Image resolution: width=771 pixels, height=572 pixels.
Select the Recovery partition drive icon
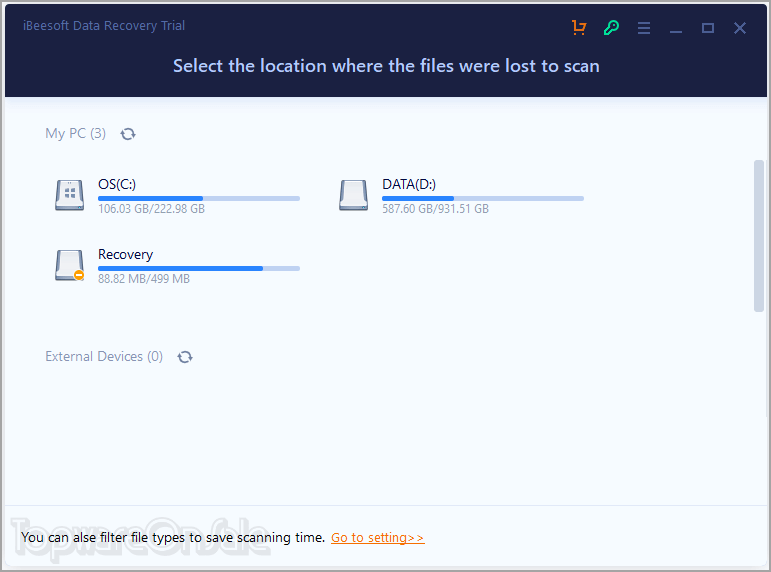69,266
